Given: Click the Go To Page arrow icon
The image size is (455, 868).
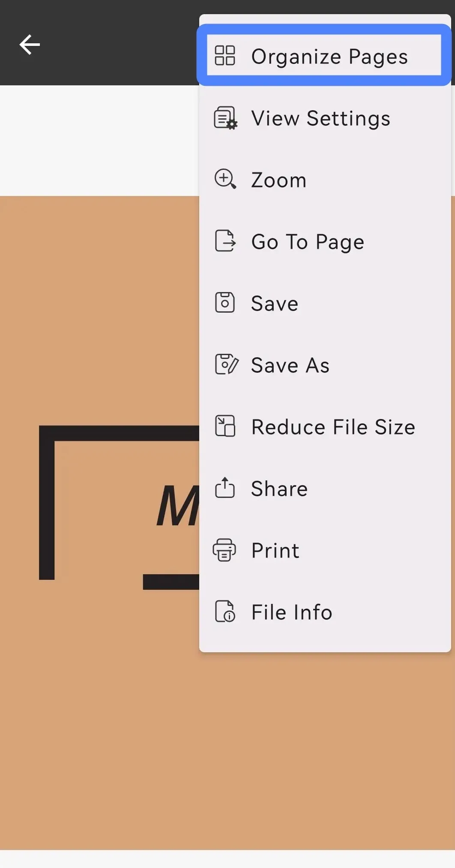Looking at the screenshot, I should [x=225, y=241].
